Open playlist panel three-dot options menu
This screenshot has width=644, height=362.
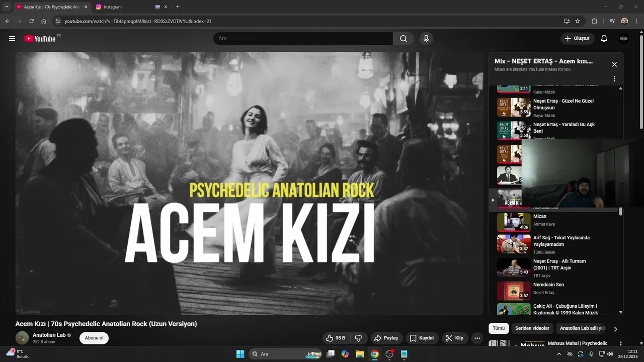[614, 79]
